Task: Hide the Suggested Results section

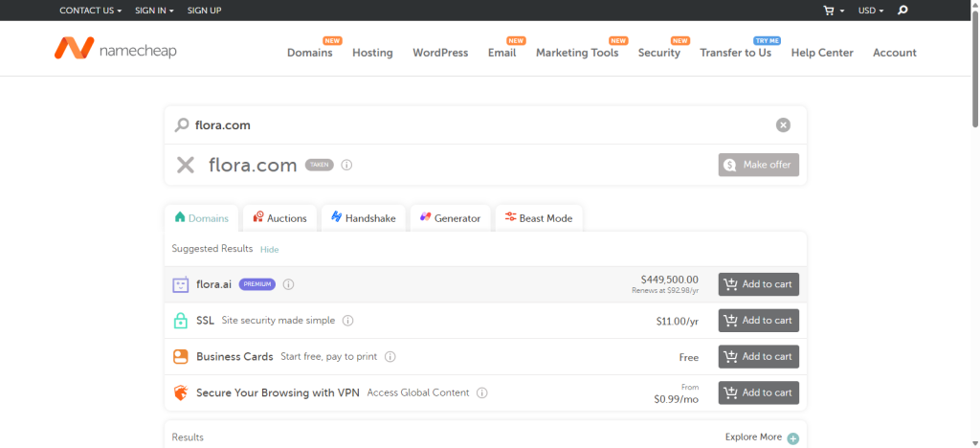Action: pos(269,249)
